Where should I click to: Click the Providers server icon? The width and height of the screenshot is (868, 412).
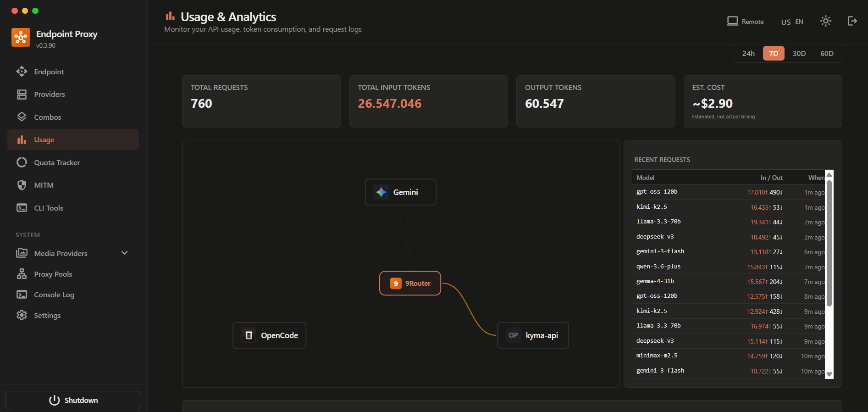pyautogui.click(x=22, y=95)
